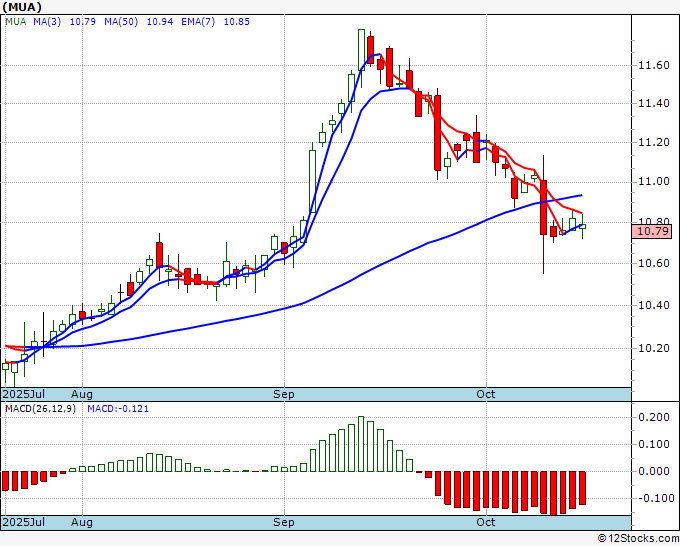The height and width of the screenshot is (546, 680).
Task: Click the latest candlestick at 10.79
Action: point(582,226)
